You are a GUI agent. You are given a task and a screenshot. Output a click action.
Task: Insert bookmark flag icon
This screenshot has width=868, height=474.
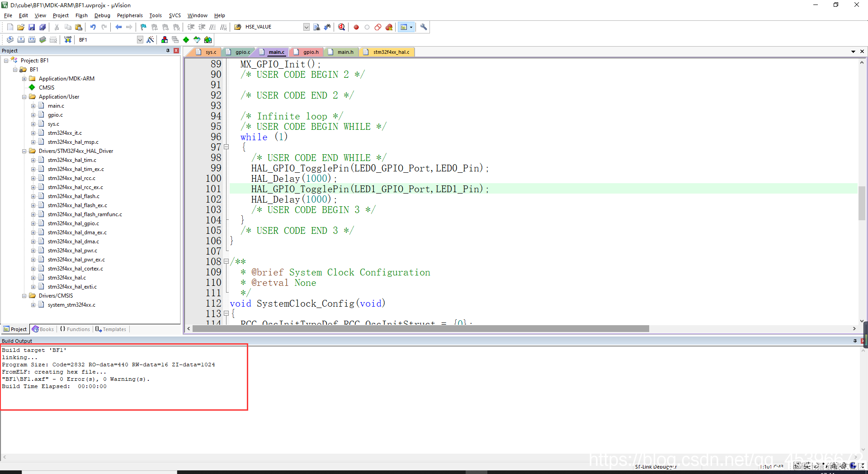click(143, 27)
